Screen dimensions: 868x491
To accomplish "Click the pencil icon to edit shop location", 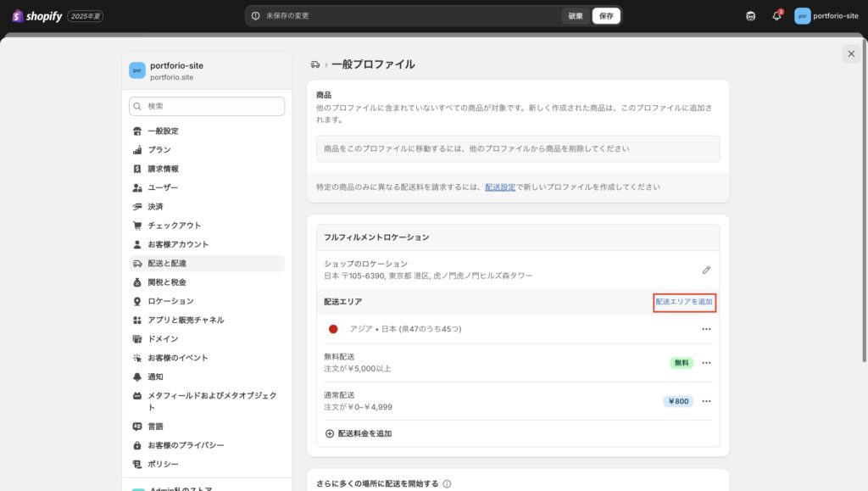I will pyautogui.click(x=706, y=270).
